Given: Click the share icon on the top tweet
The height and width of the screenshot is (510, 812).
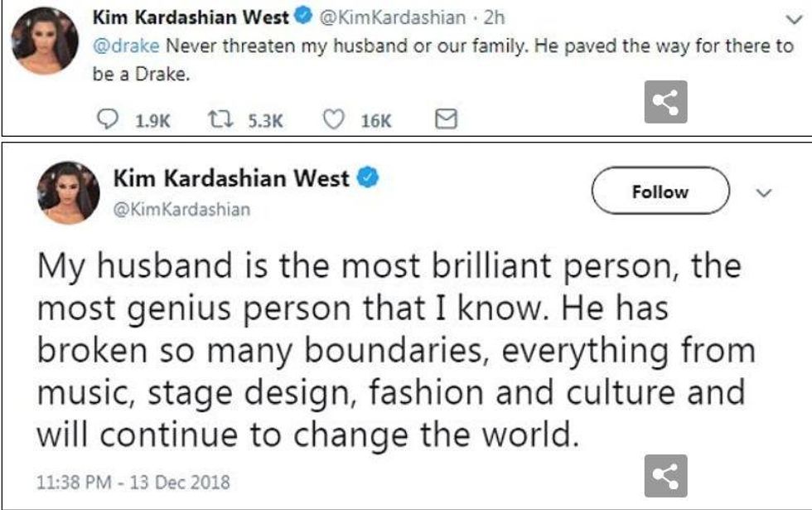Looking at the screenshot, I should (665, 102).
